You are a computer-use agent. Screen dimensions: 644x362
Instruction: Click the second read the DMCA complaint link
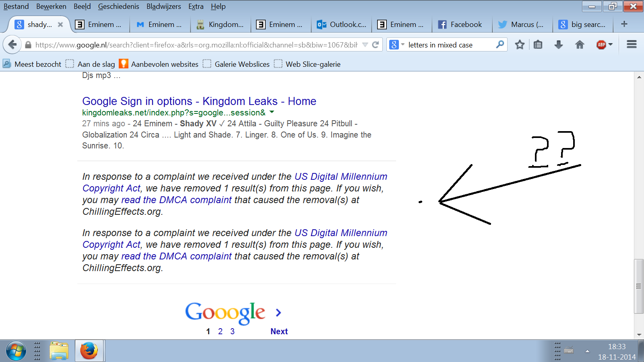[176, 256]
